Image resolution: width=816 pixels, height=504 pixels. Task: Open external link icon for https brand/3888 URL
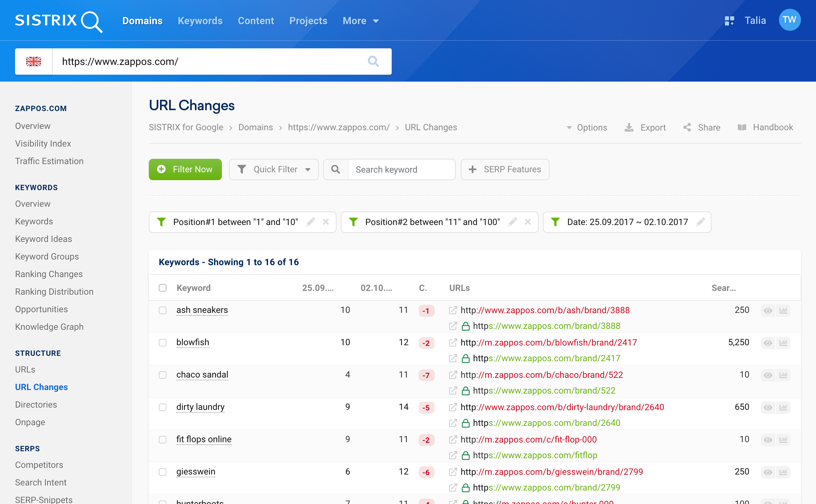tap(453, 326)
